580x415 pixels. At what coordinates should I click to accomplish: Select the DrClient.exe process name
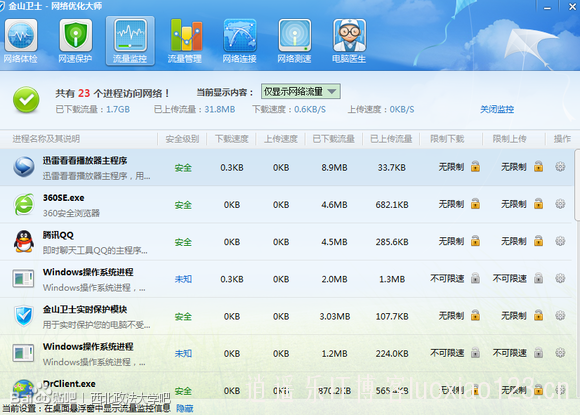click(69, 384)
